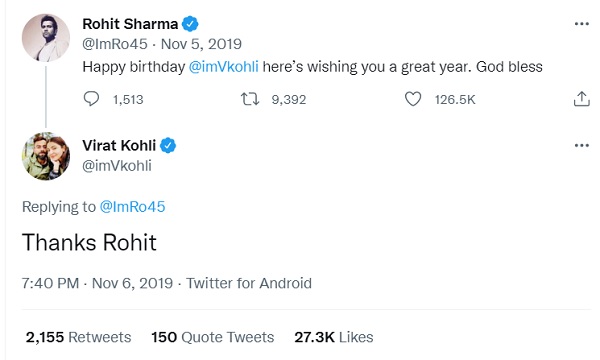This screenshot has height=360, width=600.
Task: Open the Virat Kohli display name
Action: 119,145
